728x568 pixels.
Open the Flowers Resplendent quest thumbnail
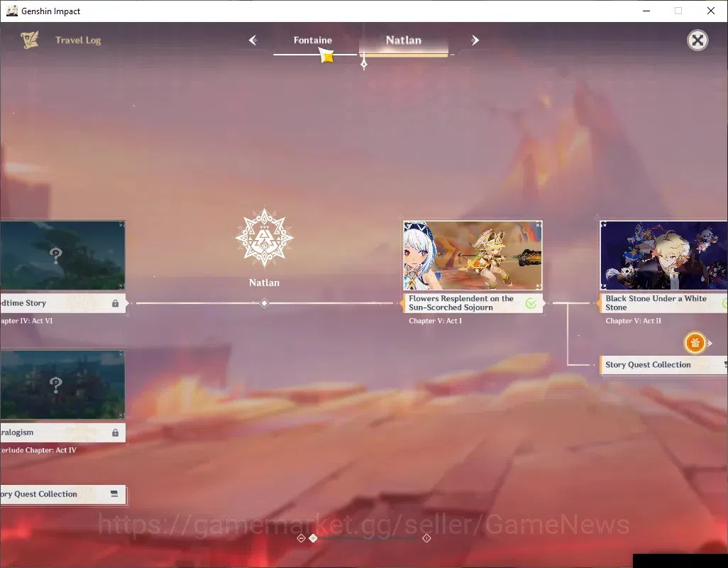pos(473,256)
